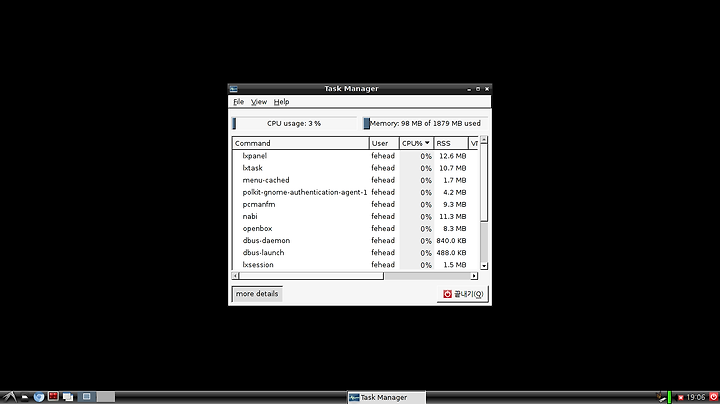The height and width of the screenshot is (404, 720).
Task: Select the dbus-launch process row
Action: tap(356, 252)
